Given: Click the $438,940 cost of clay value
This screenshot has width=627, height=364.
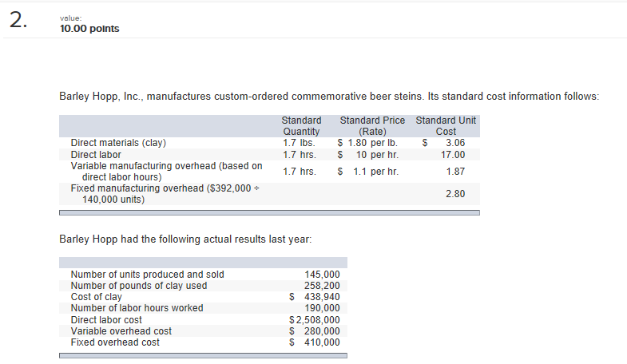Looking at the screenshot, I should pyautogui.click(x=315, y=297).
